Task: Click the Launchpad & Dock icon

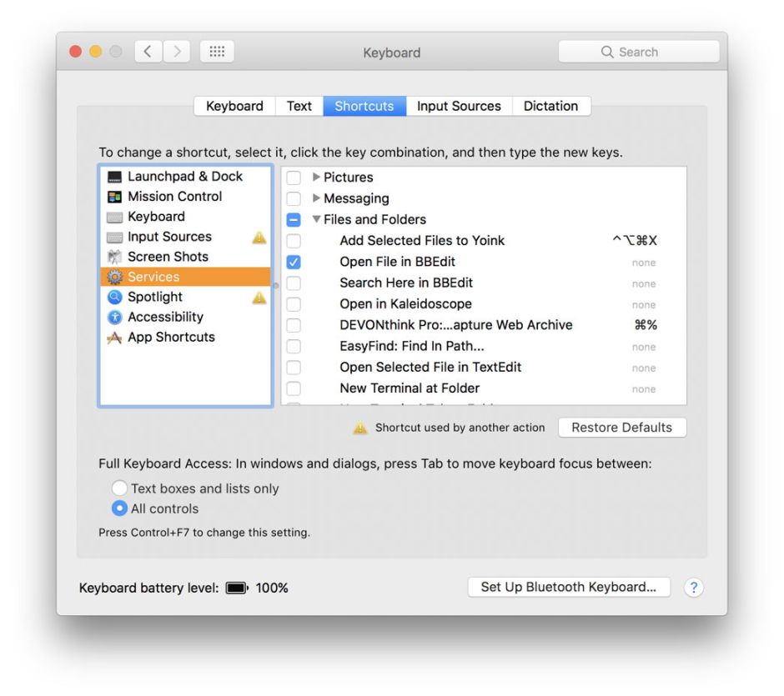Action: 114,177
